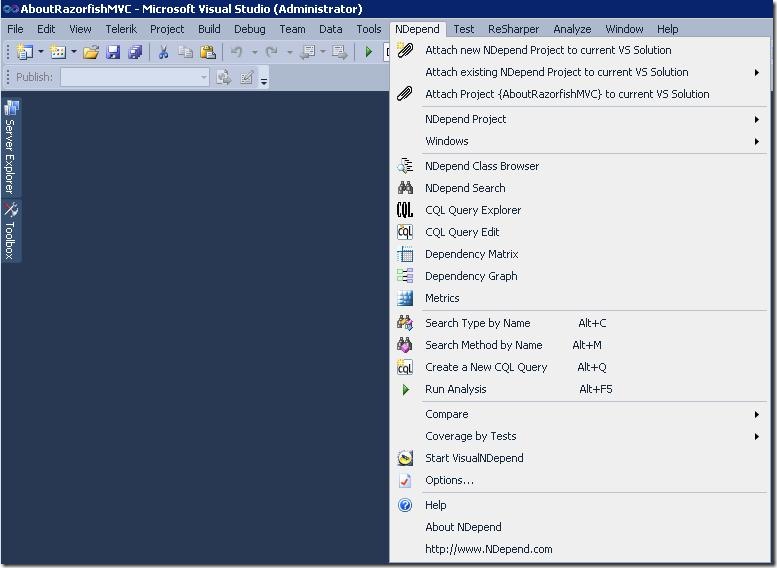Click the Add New Item toolbar icon
777x568 pixels.
[58, 52]
